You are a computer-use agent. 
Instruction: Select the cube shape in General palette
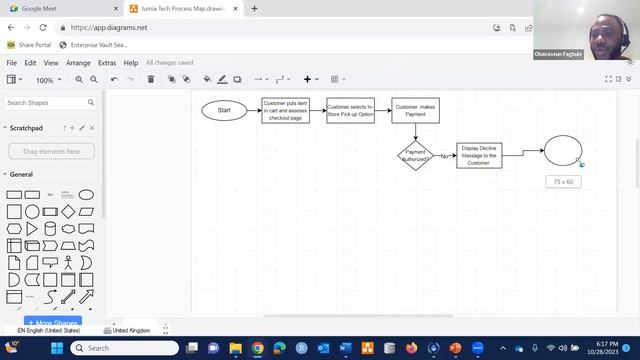point(32,246)
